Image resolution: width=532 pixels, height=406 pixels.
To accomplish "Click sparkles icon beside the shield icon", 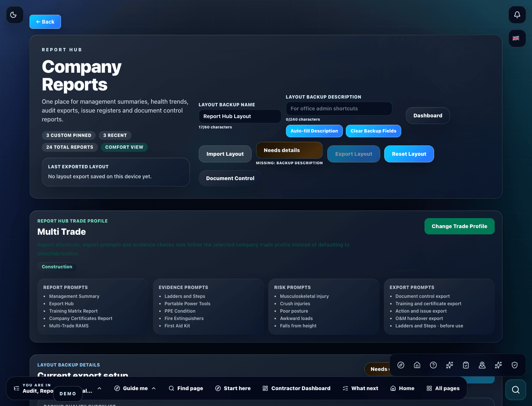I will pos(498,365).
